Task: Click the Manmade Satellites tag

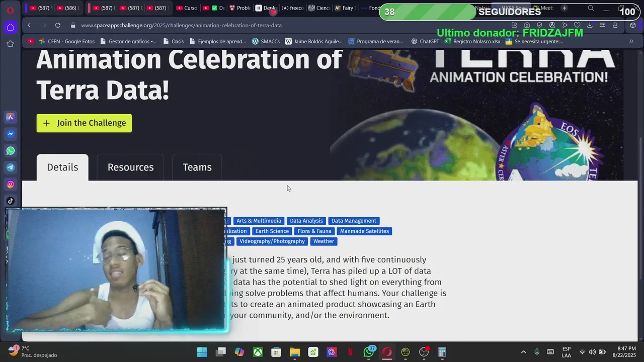Action: point(364,231)
